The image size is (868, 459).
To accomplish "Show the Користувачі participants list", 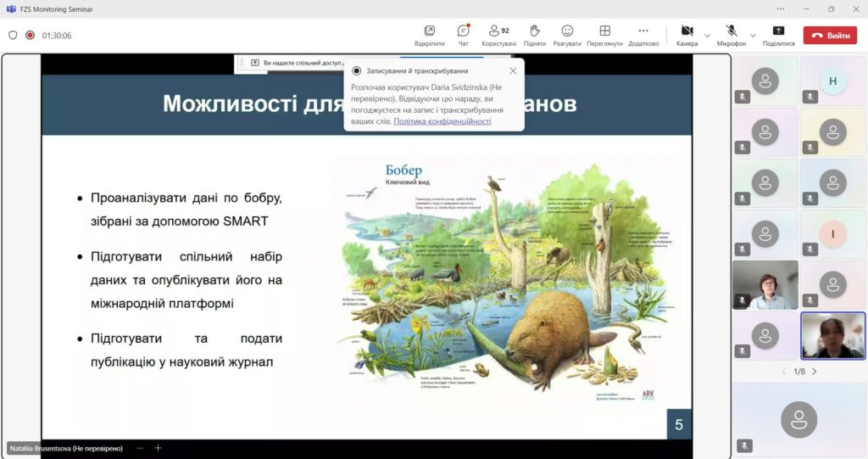I will (498, 36).
